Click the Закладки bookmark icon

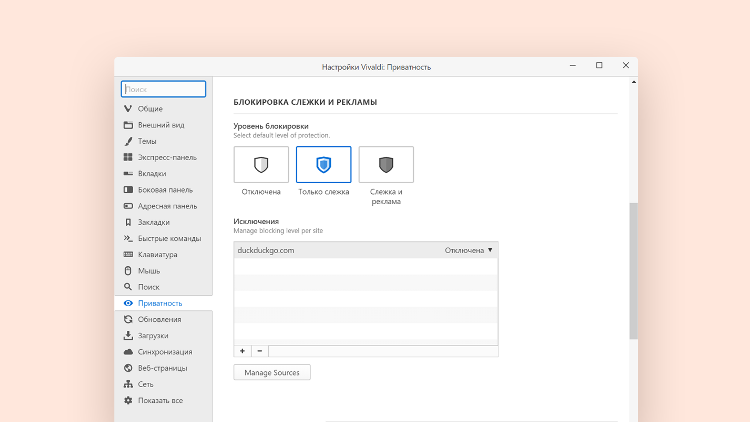pos(128,222)
